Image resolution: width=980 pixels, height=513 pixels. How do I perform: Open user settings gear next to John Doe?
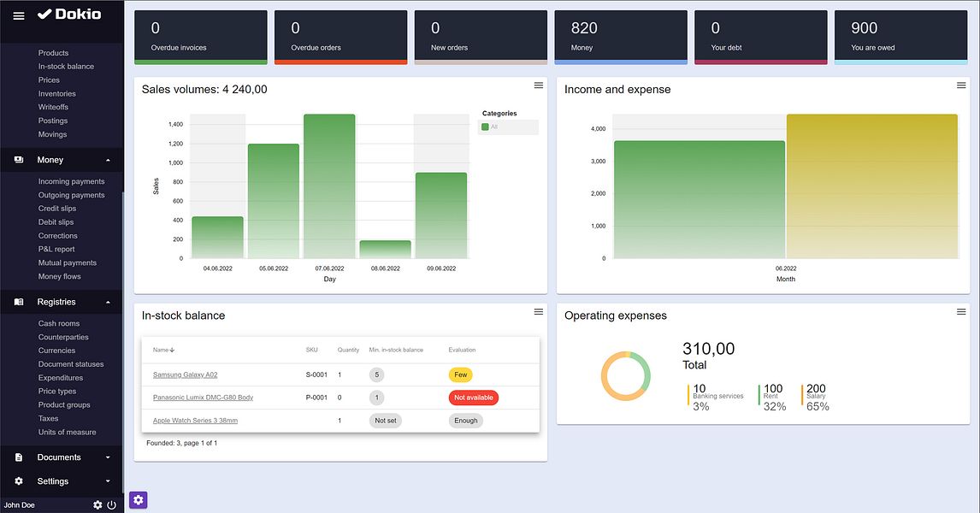click(97, 504)
